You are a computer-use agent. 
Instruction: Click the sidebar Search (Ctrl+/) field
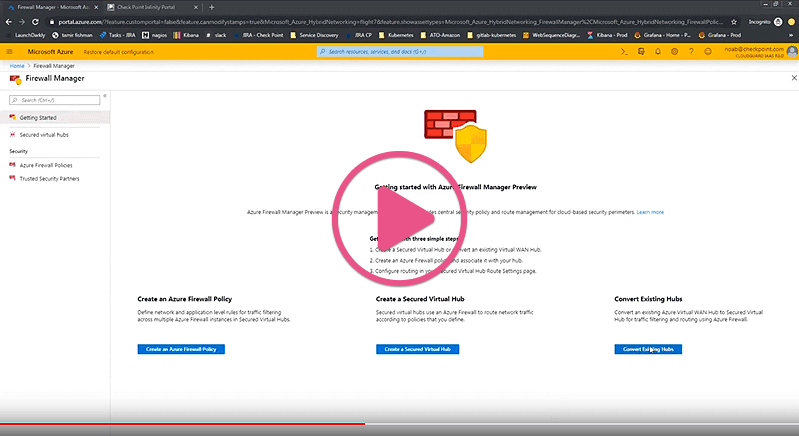[55, 100]
